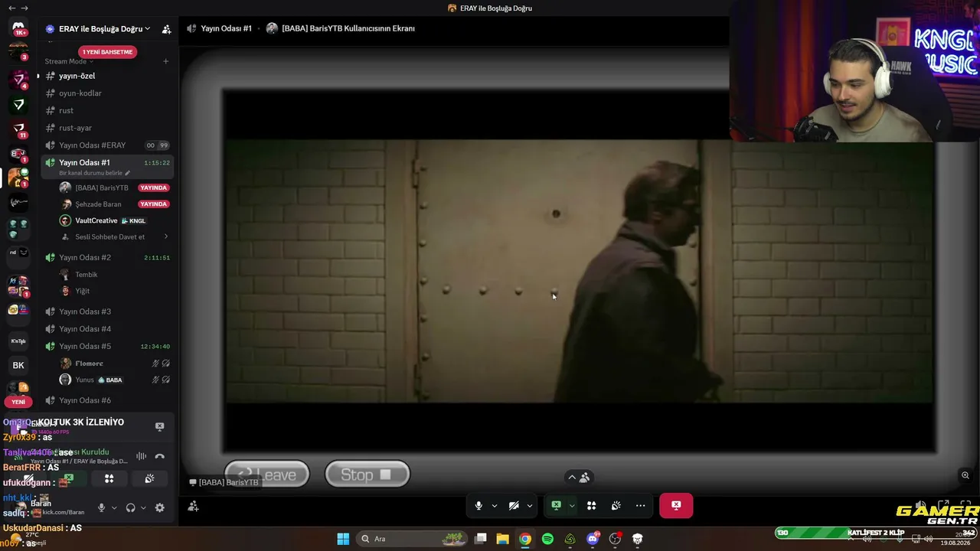Image resolution: width=980 pixels, height=551 pixels.
Task: Open the BK server icon
Action: point(18,365)
